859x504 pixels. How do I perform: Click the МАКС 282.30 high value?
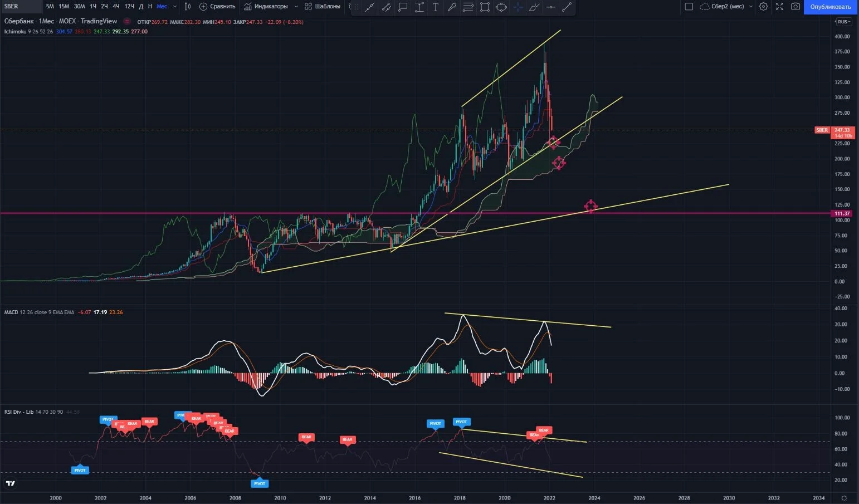tap(185, 22)
